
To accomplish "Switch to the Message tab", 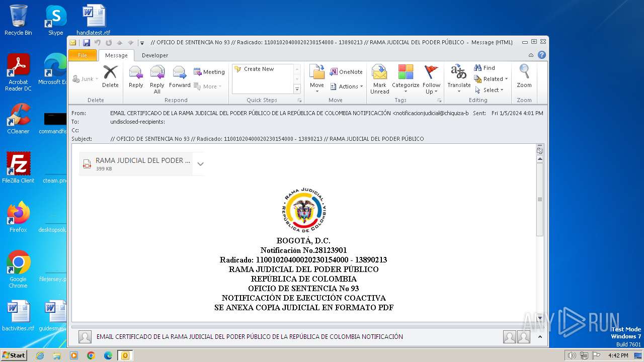I will [x=116, y=55].
